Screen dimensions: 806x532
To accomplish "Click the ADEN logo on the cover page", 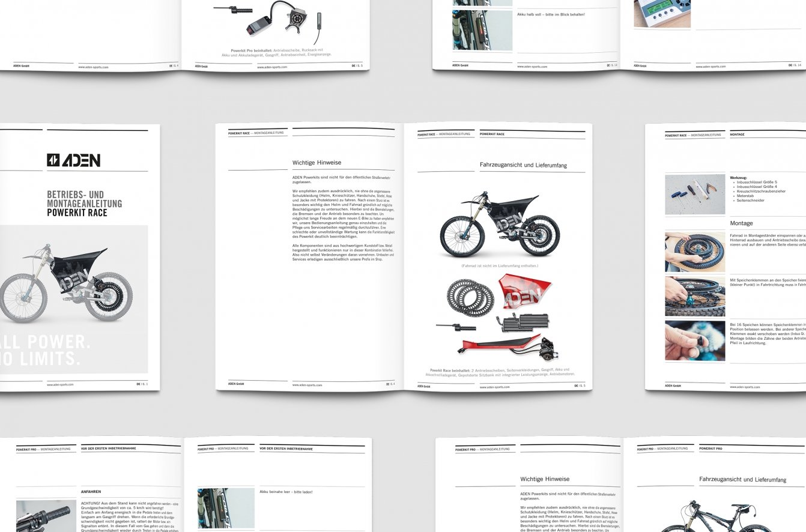I will (x=73, y=160).
